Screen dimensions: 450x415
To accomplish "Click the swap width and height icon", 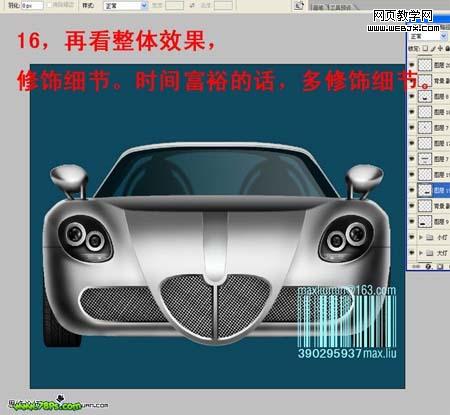I will click(192, 5).
